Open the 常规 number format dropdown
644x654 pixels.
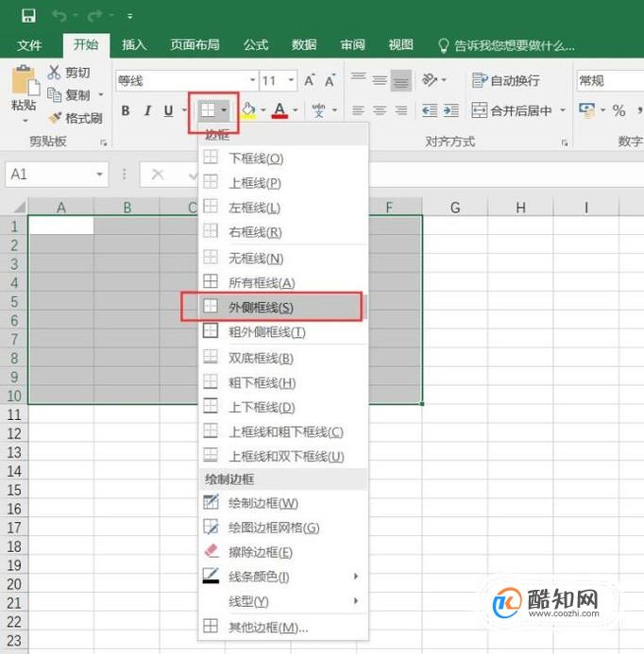(x=611, y=80)
